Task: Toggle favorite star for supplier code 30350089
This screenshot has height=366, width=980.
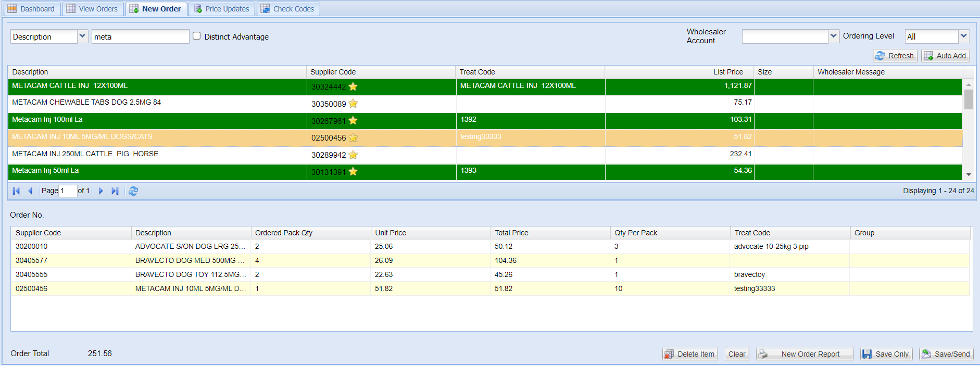Action: pyautogui.click(x=353, y=104)
